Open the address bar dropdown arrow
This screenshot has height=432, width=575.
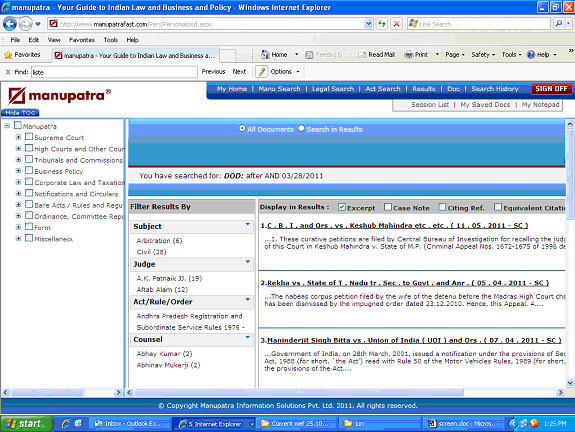pos(369,24)
